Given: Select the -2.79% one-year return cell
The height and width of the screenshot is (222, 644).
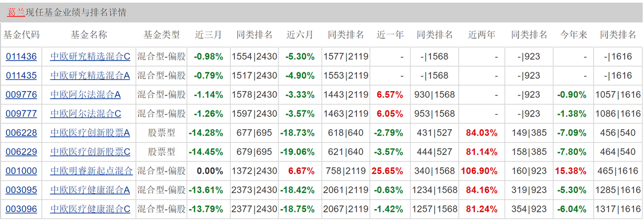Looking at the screenshot, I should click(x=390, y=133).
